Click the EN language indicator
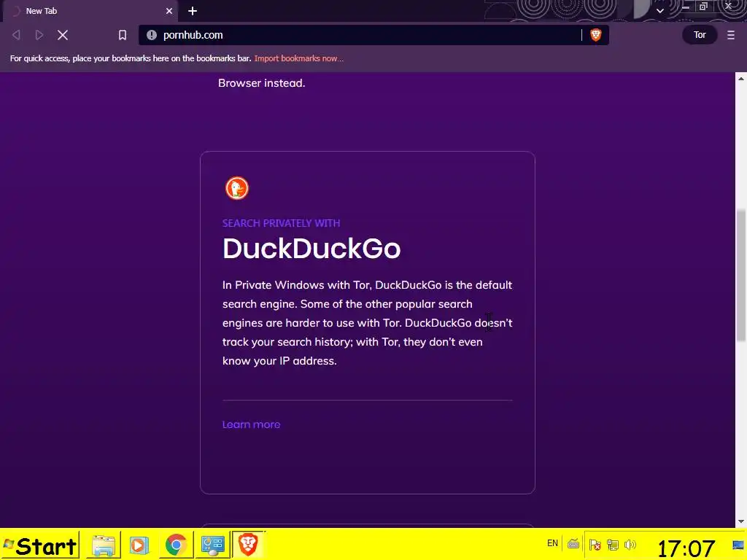Image resolution: width=747 pixels, height=560 pixels. click(x=553, y=543)
